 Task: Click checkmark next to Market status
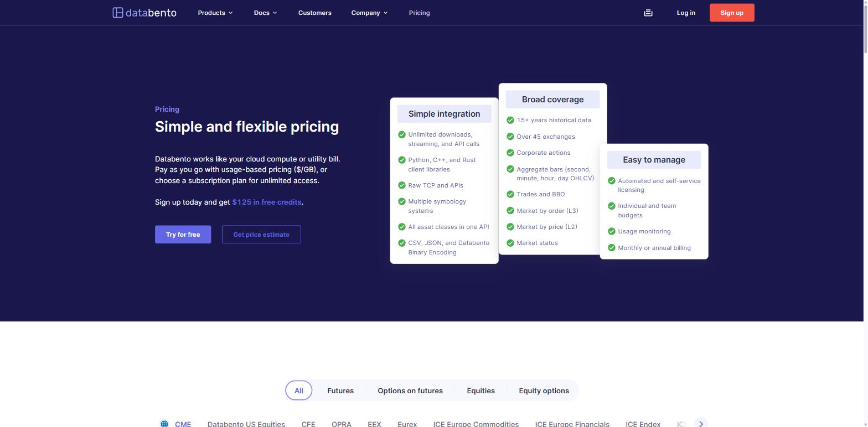(510, 243)
